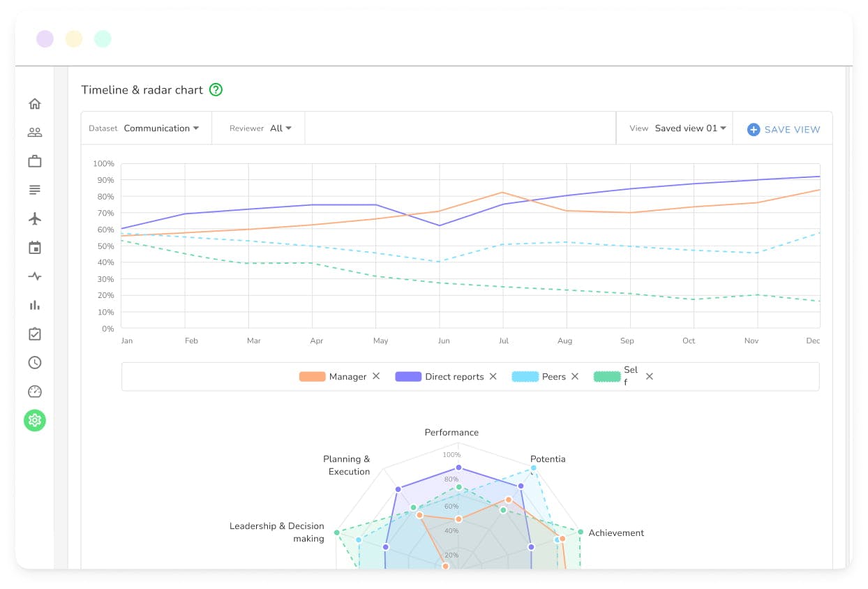Open the Dataset Communication dropdown
This screenshot has height=589, width=868.
point(161,128)
